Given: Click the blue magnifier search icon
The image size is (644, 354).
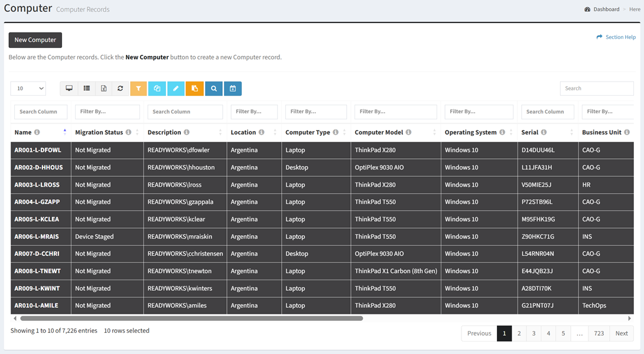Looking at the screenshot, I should pos(214,89).
